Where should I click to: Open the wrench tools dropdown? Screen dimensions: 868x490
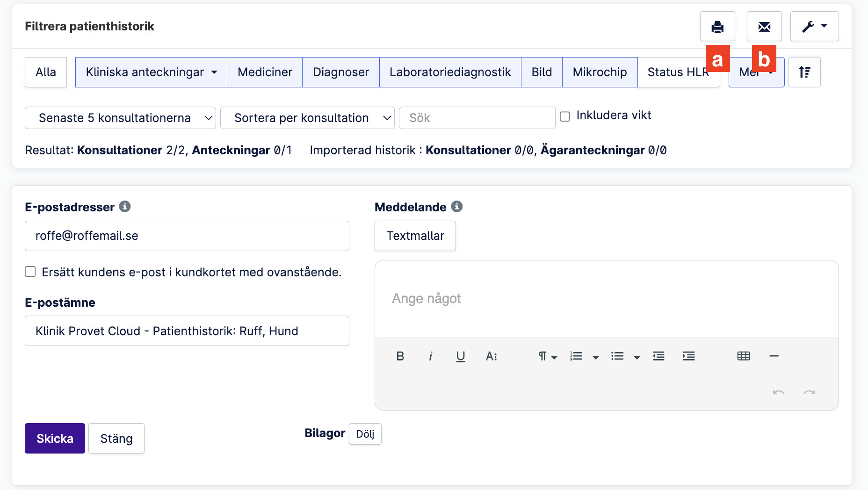(x=814, y=27)
